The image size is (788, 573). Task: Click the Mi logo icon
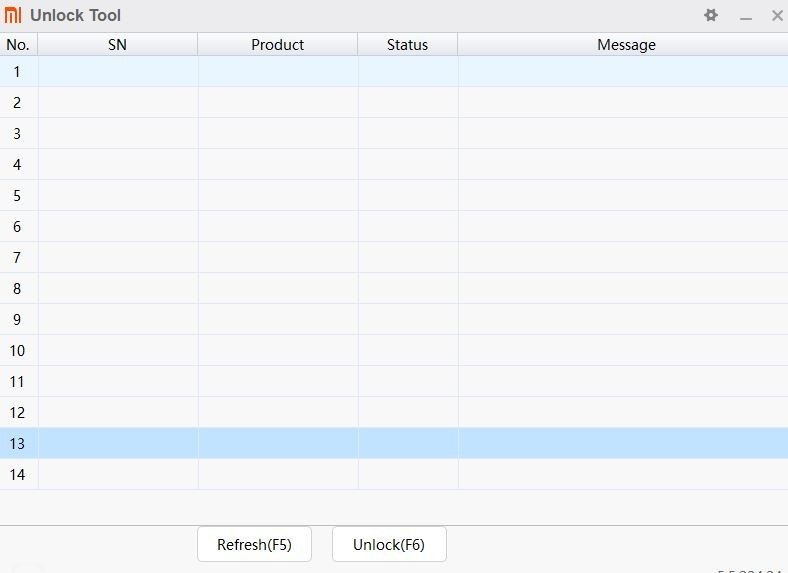click(x=13, y=16)
